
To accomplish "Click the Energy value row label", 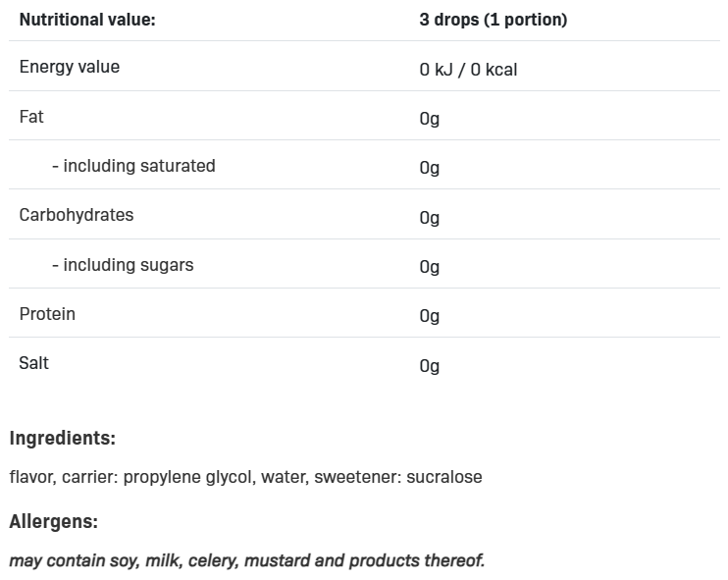I will pyautogui.click(x=70, y=67).
